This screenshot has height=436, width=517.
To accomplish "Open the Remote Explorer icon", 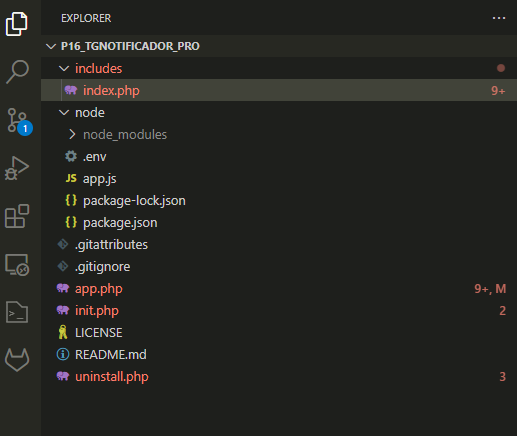I will point(17,265).
